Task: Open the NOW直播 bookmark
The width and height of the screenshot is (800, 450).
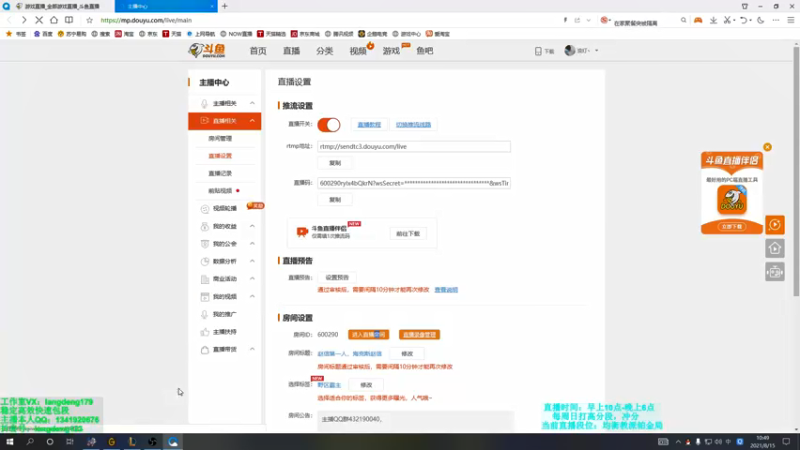Action: (236, 34)
